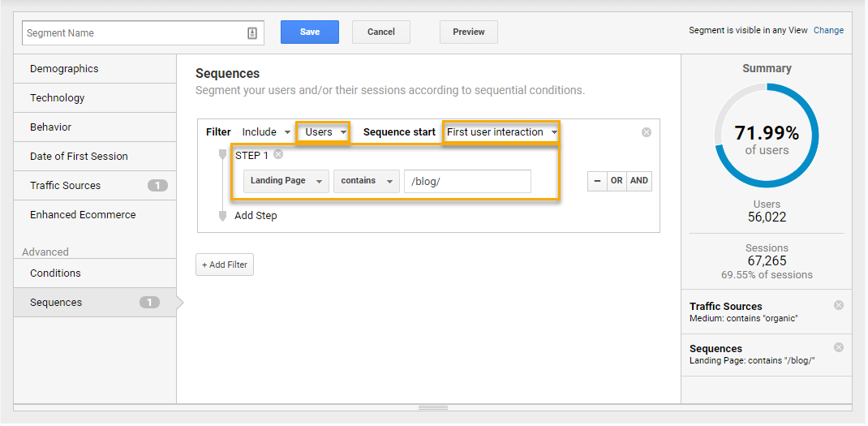This screenshot has height=426, width=868.
Task: Open the Landing Page dimension dropdown
Action: [x=286, y=181]
